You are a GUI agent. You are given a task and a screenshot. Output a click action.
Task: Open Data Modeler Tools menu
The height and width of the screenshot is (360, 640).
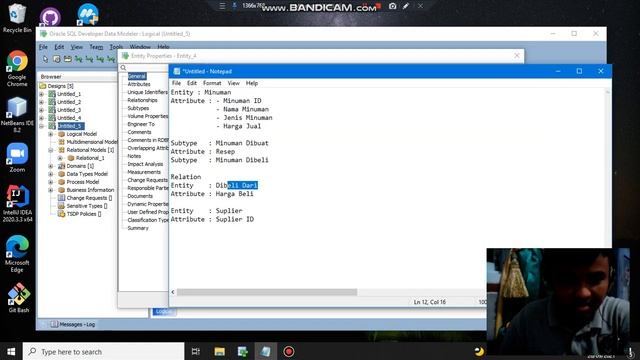coord(116,47)
